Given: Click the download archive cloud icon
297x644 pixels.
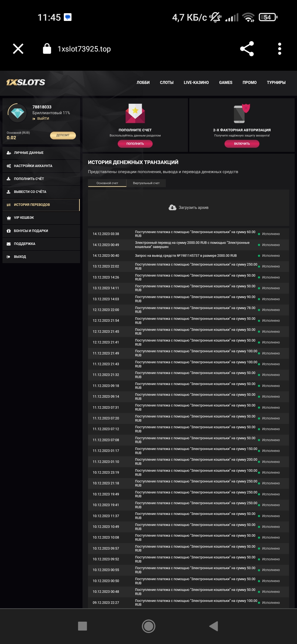Looking at the screenshot, I should click(172, 208).
